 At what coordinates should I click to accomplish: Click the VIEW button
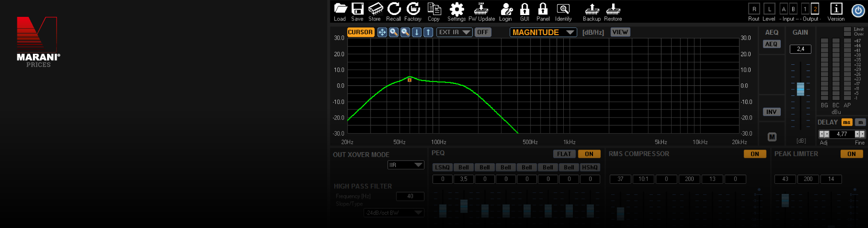coord(620,32)
